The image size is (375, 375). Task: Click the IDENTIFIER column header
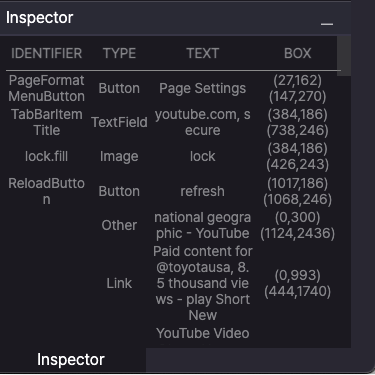(47, 53)
